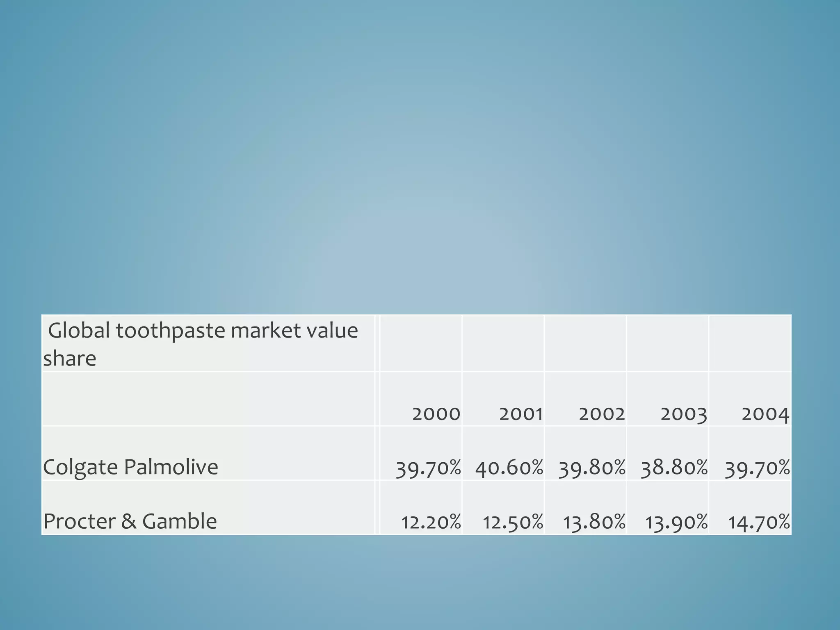Click the 39.80% cell

[x=586, y=453]
